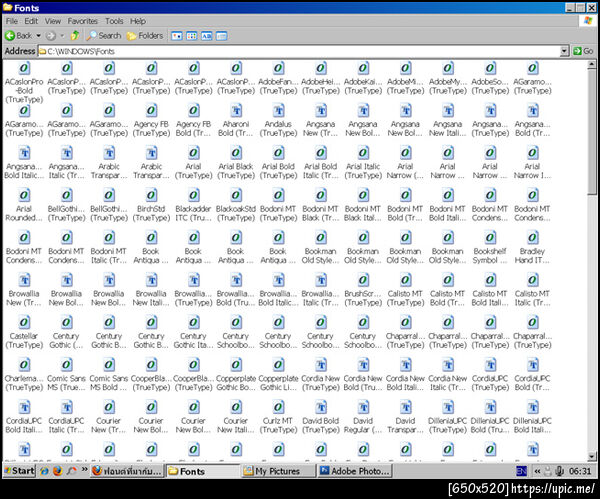Open the Forward button dropdown arrow

coord(62,36)
